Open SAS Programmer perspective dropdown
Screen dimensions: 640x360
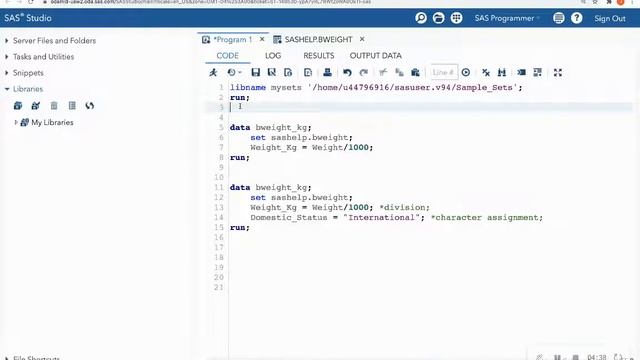tap(507, 18)
